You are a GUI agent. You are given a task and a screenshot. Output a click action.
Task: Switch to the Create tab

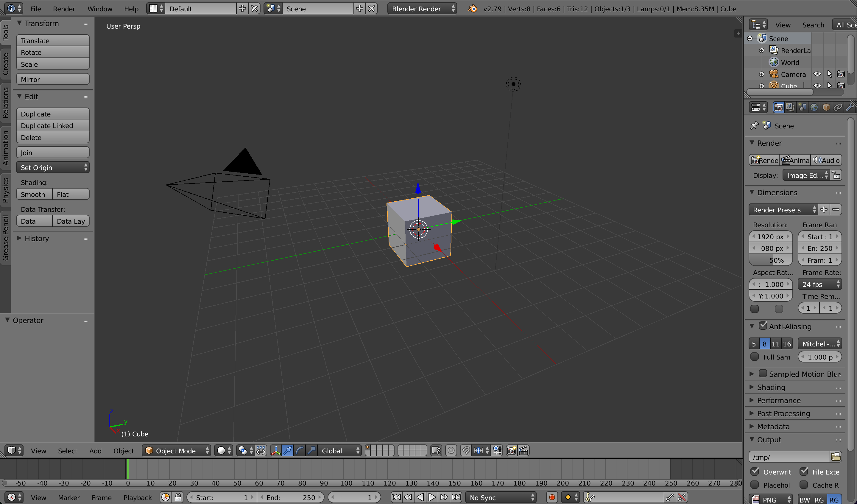coord(5,63)
